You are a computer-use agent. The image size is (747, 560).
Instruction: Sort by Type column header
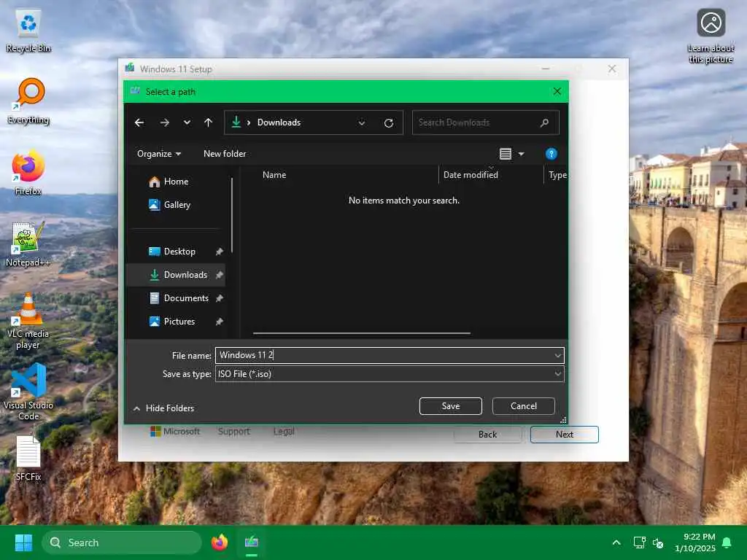tap(557, 175)
